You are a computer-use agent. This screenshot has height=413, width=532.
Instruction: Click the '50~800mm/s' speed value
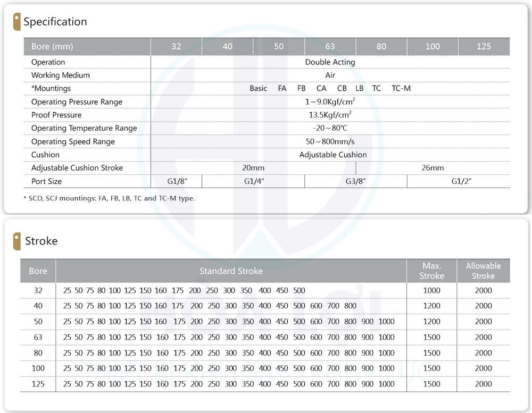tap(330, 142)
